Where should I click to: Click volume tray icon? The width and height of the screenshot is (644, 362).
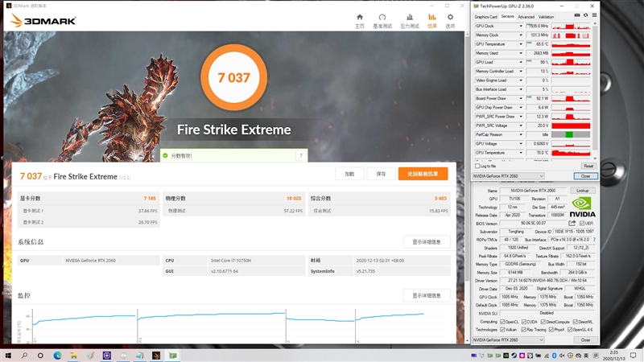tap(562, 356)
